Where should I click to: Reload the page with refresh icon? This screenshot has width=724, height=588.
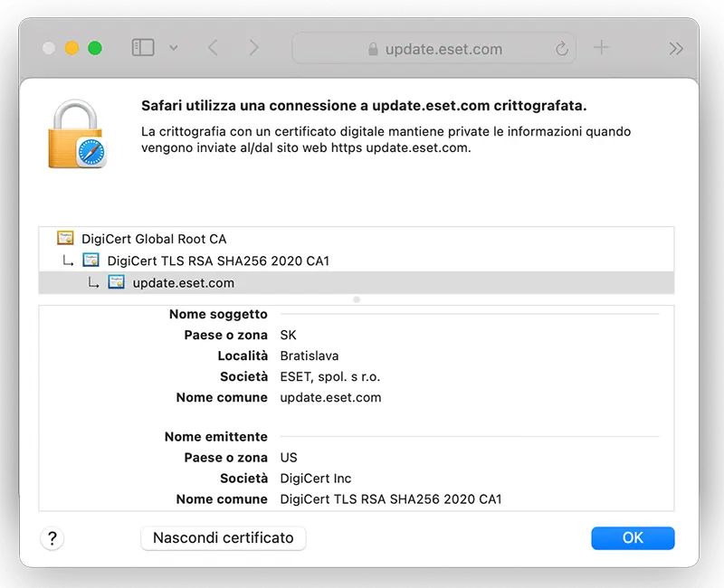pyautogui.click(x=561, y=48)
